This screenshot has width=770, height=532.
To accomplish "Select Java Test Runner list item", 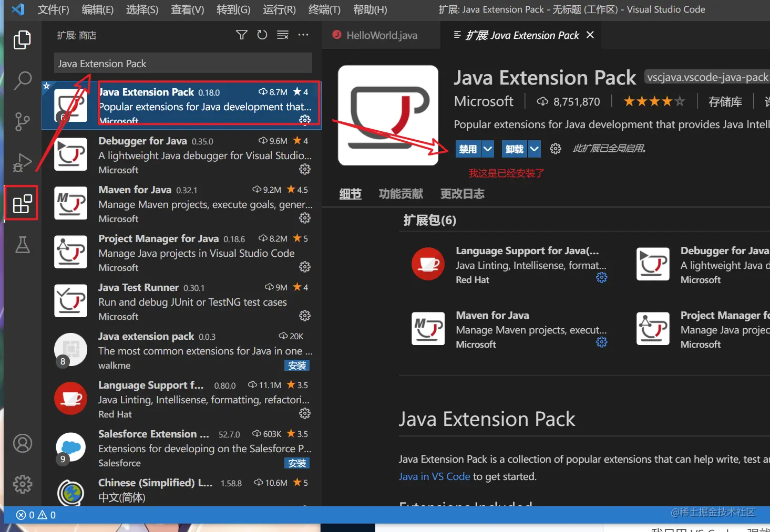I will pyautogui.click(x=182, y=301).
